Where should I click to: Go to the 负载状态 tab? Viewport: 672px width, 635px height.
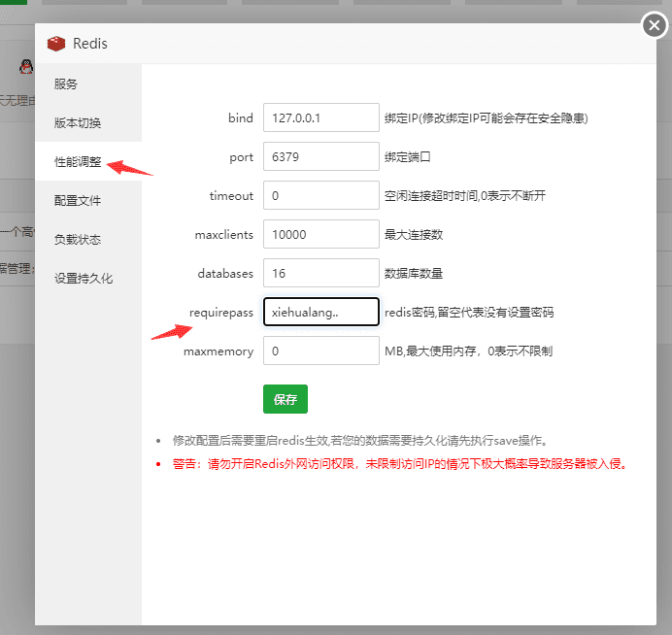[78, 240]
